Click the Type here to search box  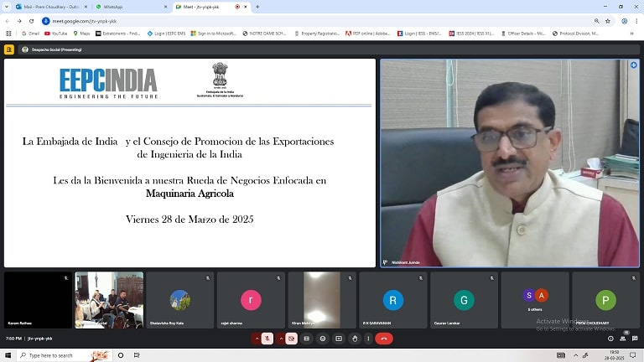pyautogui.click(x=65, y=355)
